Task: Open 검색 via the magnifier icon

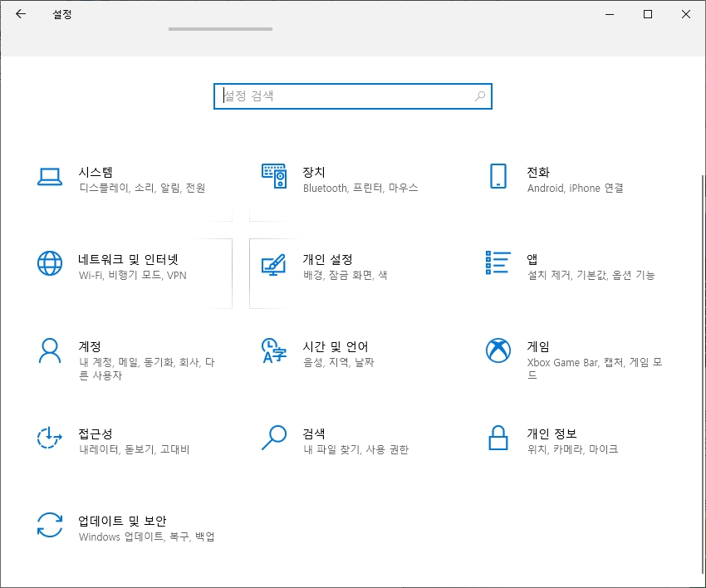Action: (x=274, y=439)
